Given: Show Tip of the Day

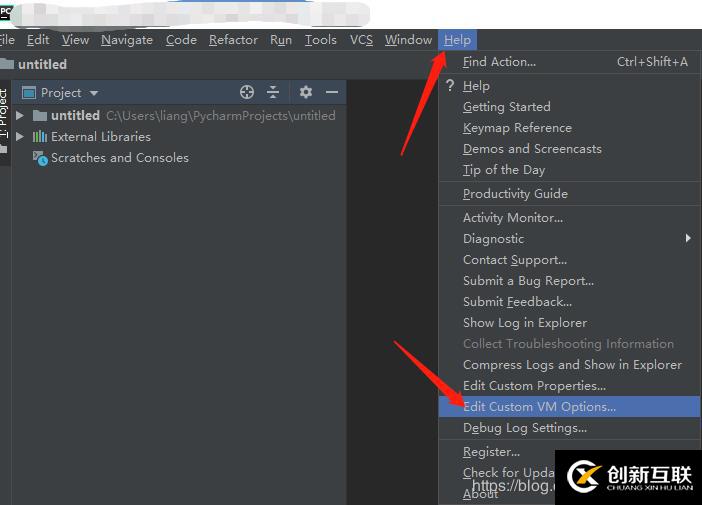Looking at the screenshot, I should click(569, 170).
